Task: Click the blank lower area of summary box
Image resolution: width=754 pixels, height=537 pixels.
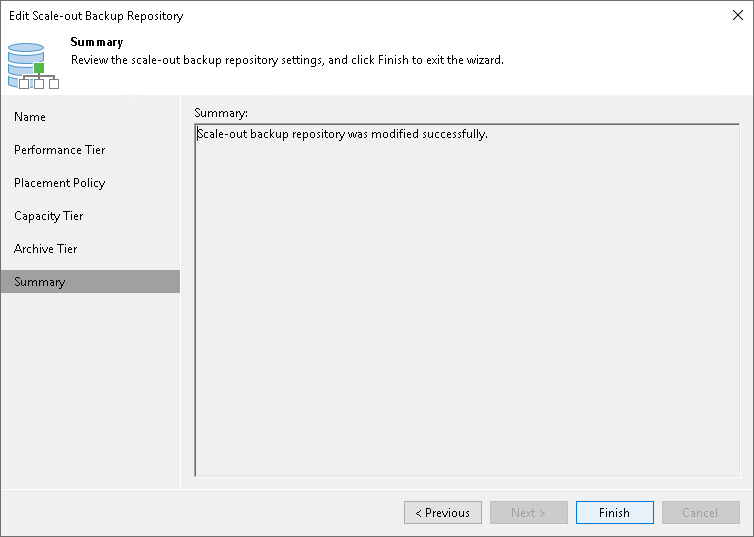Action: (466, 350)
